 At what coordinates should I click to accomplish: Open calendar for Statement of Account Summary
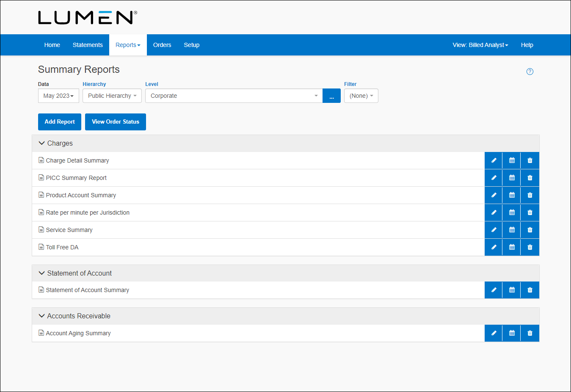(x=511, y=290)
